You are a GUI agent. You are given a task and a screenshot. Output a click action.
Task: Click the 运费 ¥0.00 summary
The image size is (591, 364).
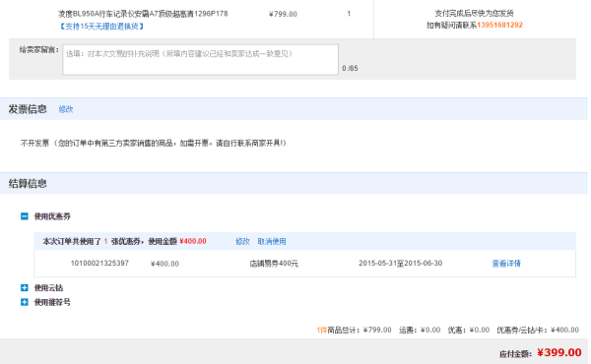420,330
